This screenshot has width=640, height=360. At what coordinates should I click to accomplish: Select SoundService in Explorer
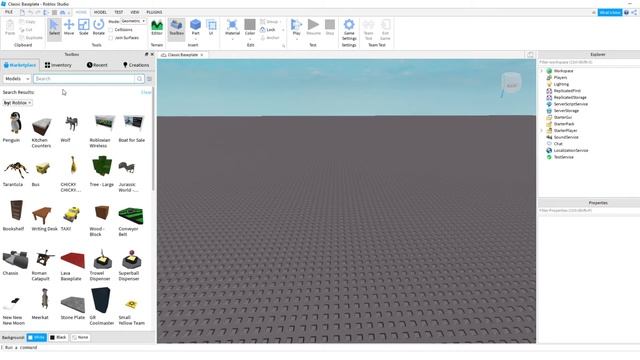click(x=566, y=137)
